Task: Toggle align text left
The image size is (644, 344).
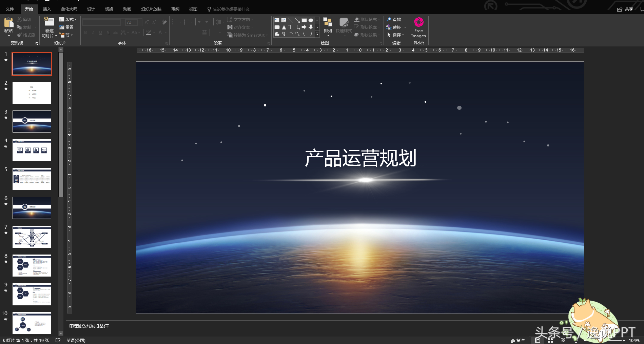Action: click(175, 33)
